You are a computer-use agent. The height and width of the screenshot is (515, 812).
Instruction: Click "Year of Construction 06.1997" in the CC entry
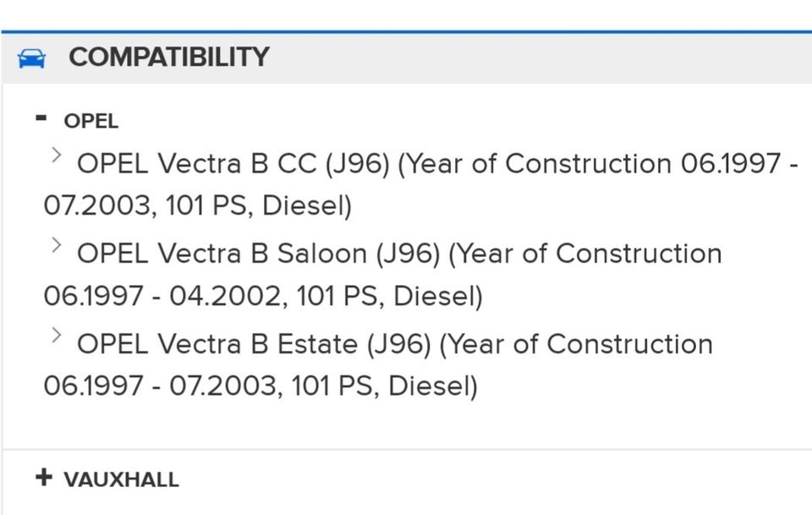[x=594, y=163]
